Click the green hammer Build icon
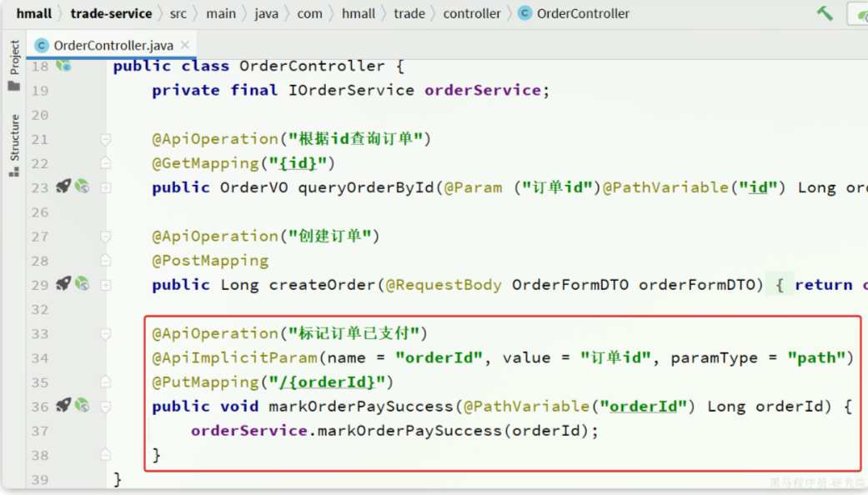 [x=825, y=13]
